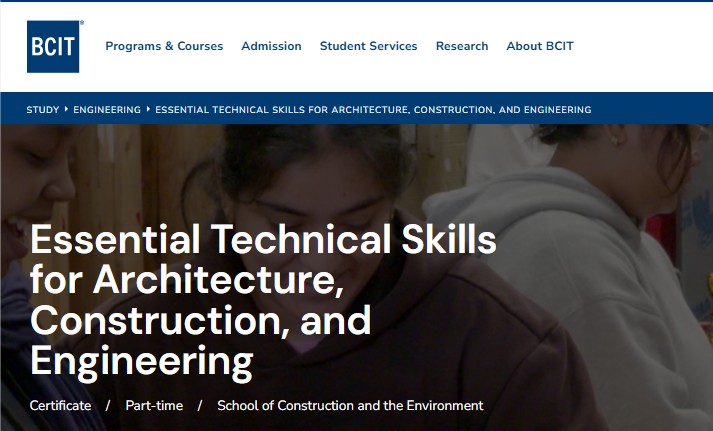
Task: Click the Certificate label
Action: (x=60, y=406)
